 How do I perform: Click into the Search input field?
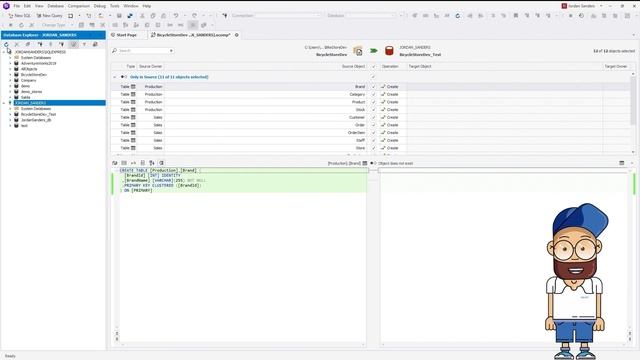pyautogui.click(x=143, y=51)
